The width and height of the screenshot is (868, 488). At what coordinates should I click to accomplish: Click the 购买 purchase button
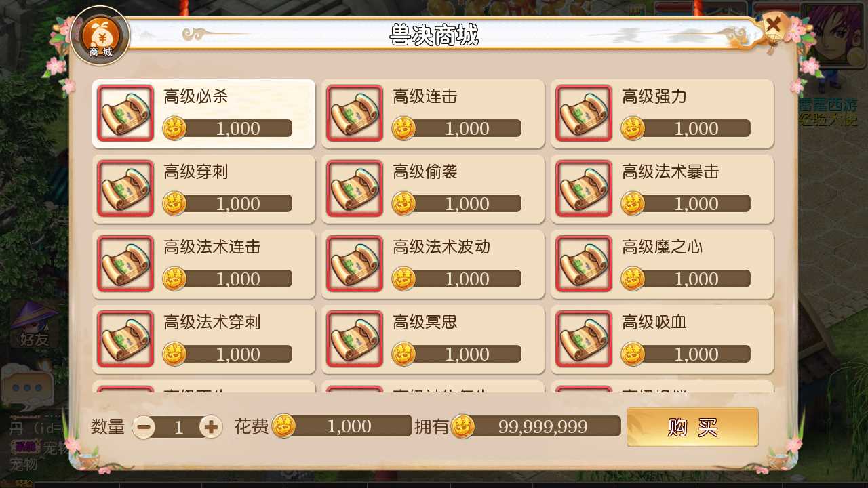coord(692,427)
